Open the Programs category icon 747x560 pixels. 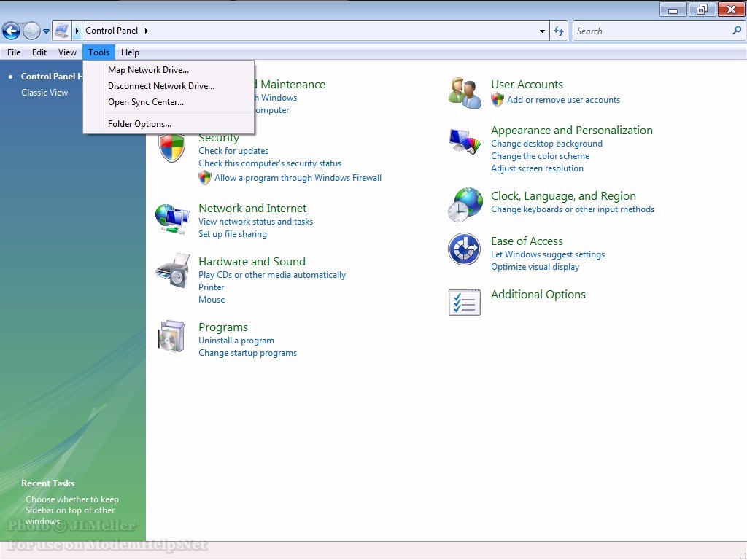tap(172, 337)
